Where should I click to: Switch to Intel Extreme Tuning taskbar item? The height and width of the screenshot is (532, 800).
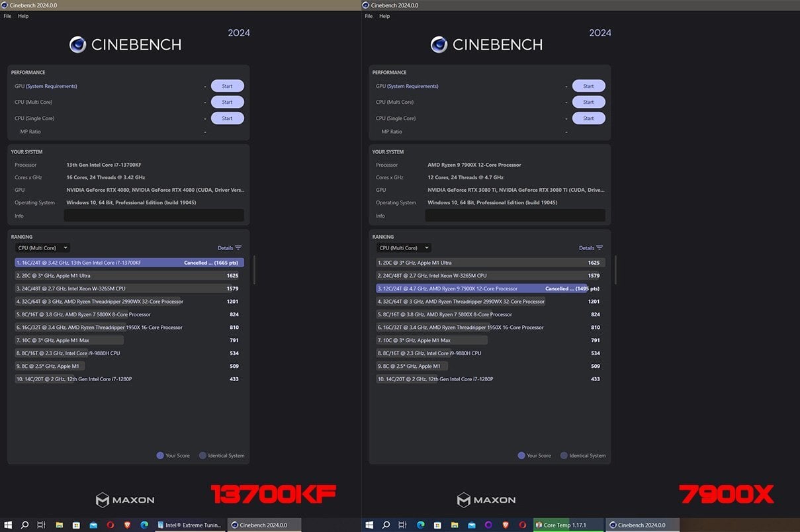point(189,525)
